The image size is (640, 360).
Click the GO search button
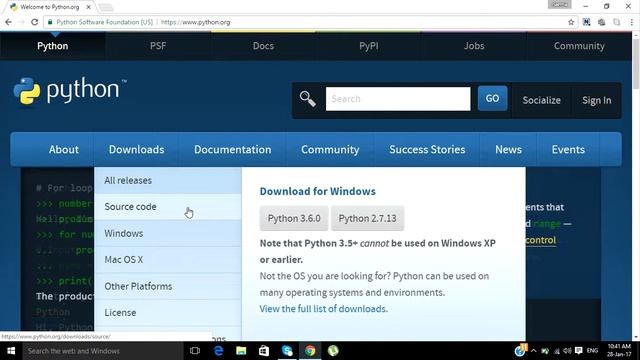[492, 98]
